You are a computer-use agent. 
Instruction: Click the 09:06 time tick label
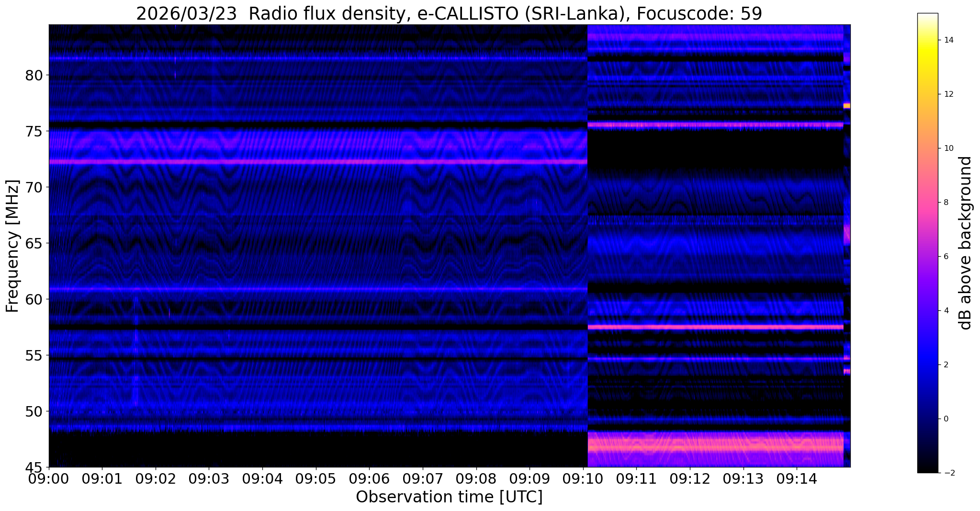[x=369, y=478]
